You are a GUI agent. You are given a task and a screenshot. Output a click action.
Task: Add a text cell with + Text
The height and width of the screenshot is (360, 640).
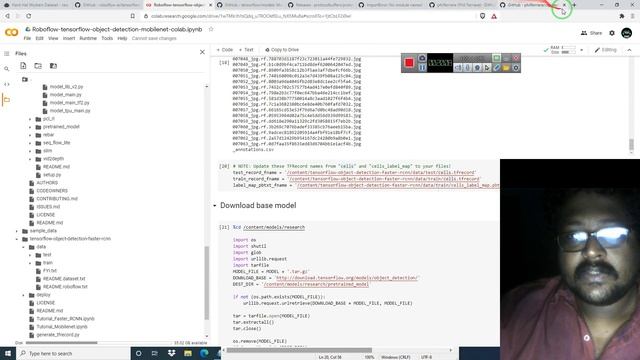click(x=246, y=50)
